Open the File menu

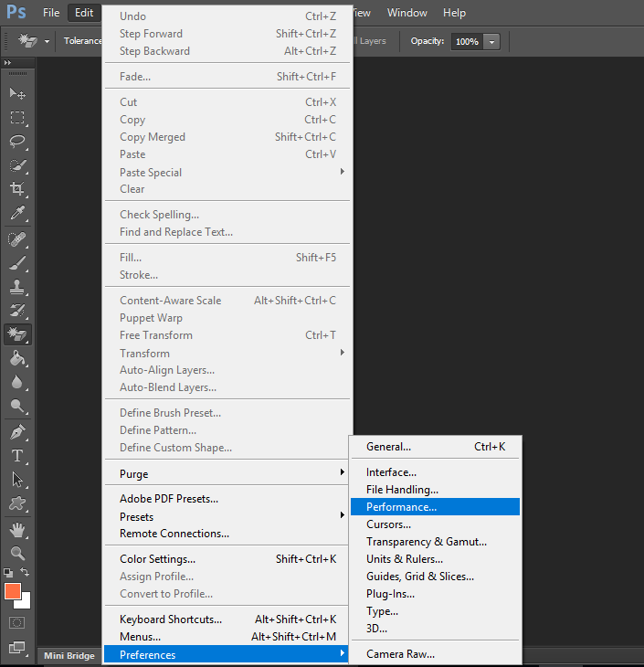[51, 13]
